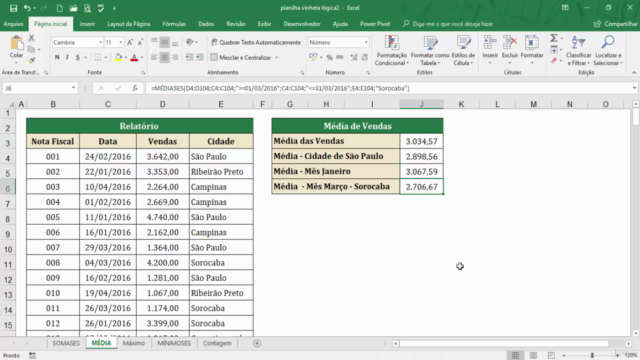Open Classificar e Filtrar
Viewport: 640px width, 360px height.
tap(578, 51)
